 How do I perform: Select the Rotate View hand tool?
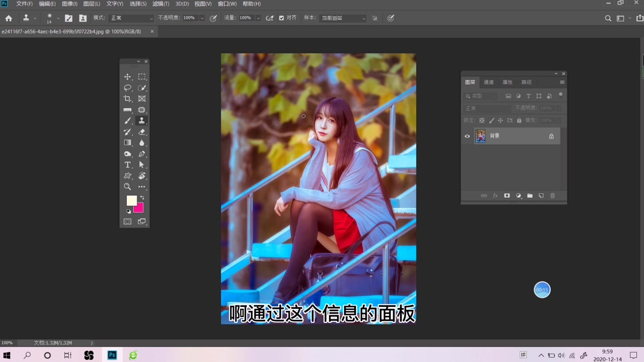pos(142,176)
